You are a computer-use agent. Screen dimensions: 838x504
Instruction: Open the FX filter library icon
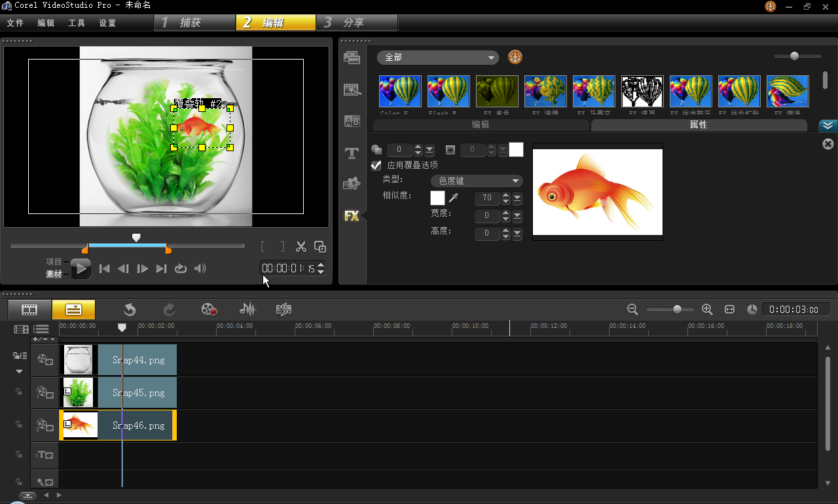point(352,215)
